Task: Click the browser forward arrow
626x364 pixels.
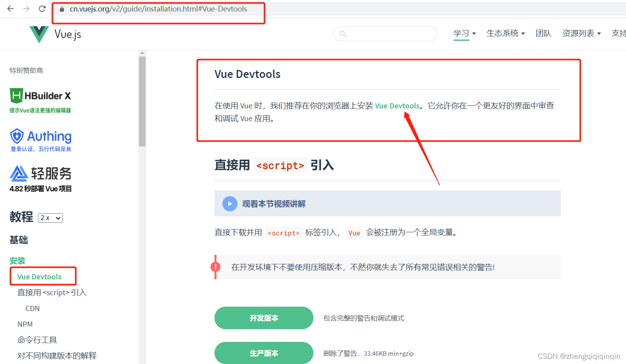Action: pos(27,9)
